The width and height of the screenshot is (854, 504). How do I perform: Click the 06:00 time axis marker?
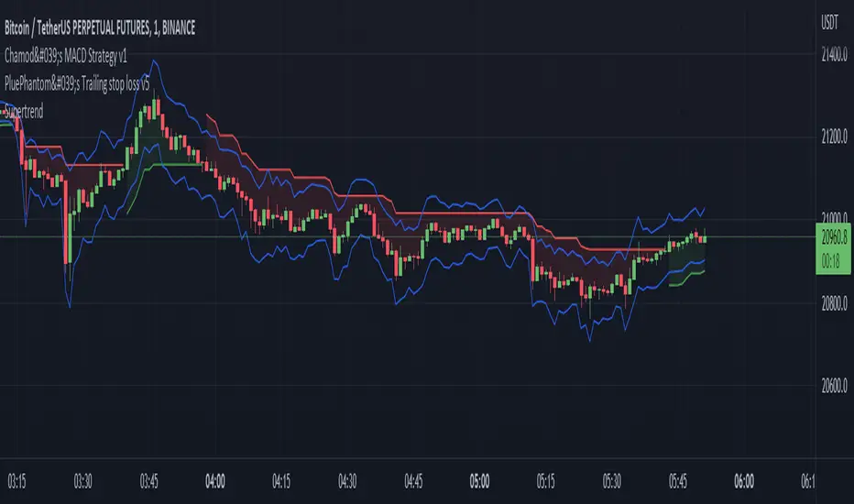(x=744, y=481)
